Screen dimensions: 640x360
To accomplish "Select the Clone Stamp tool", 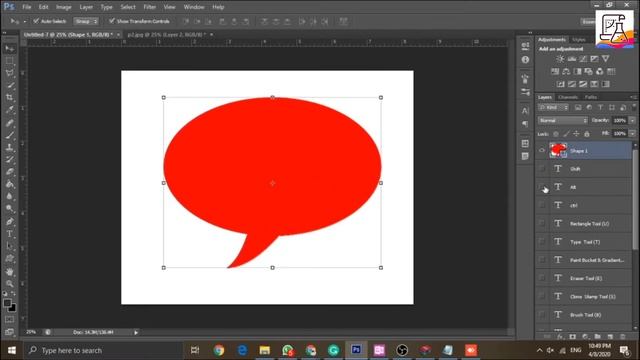I will click(x=9, y=147).
